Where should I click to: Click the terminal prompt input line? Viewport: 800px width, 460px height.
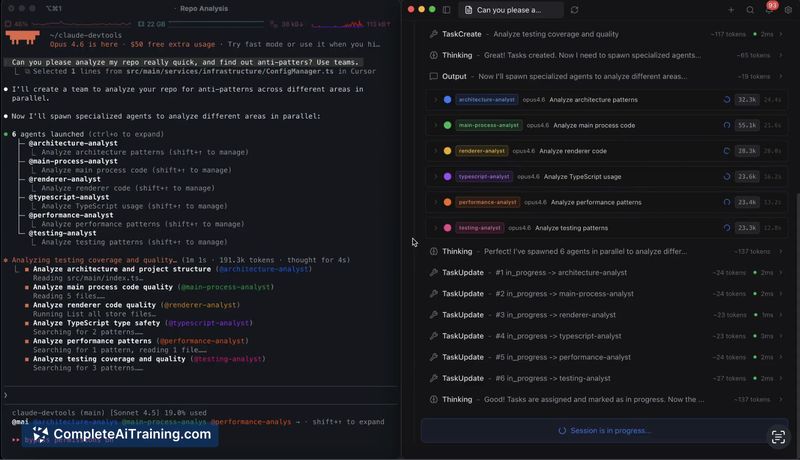201,395
